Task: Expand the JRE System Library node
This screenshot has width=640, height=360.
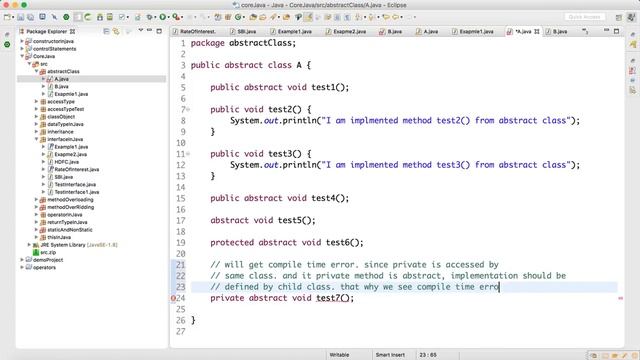Action: [29, 245]
